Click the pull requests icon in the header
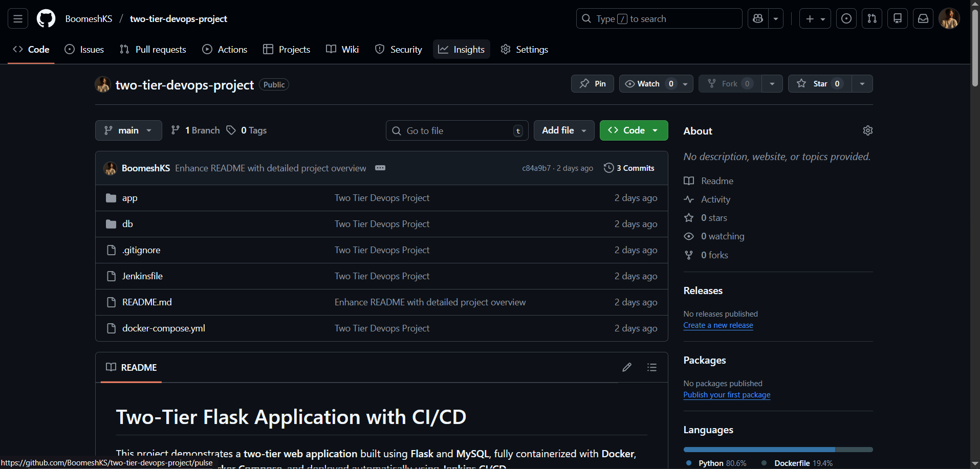This screenshot has height=469, width=980. (x=872, y=18)
